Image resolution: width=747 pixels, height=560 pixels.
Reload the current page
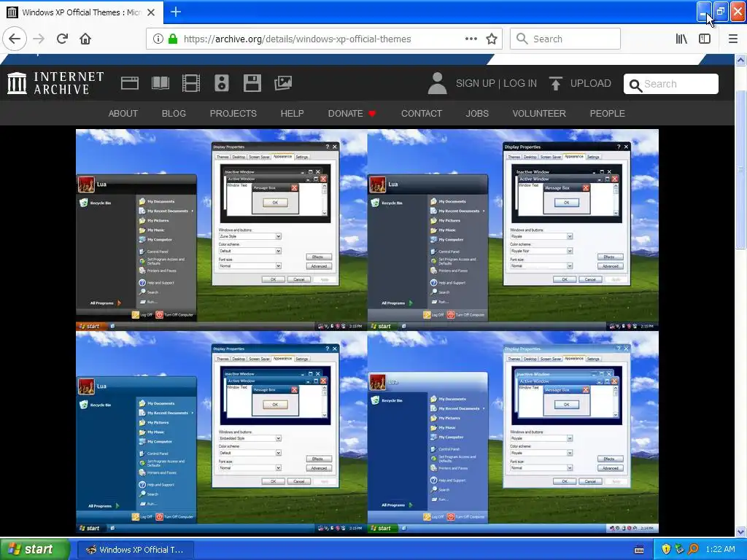click(62, 39)
